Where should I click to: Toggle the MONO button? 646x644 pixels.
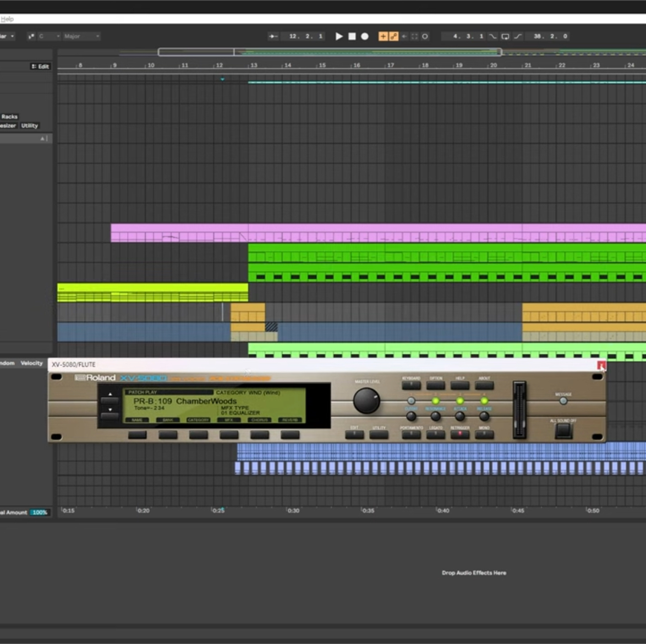tap(484, 435)
